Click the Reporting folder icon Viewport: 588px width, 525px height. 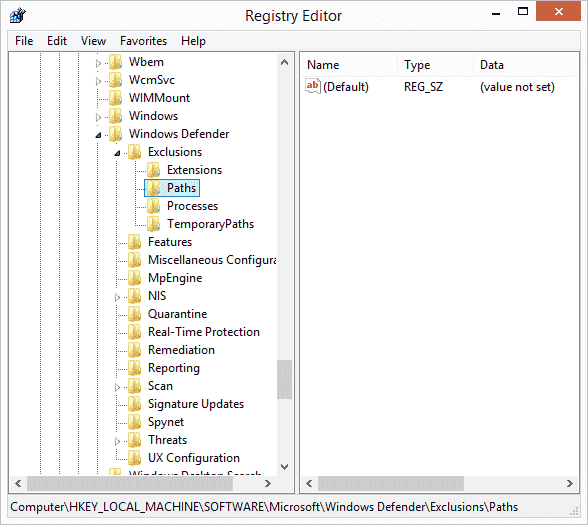click(135, 368)
